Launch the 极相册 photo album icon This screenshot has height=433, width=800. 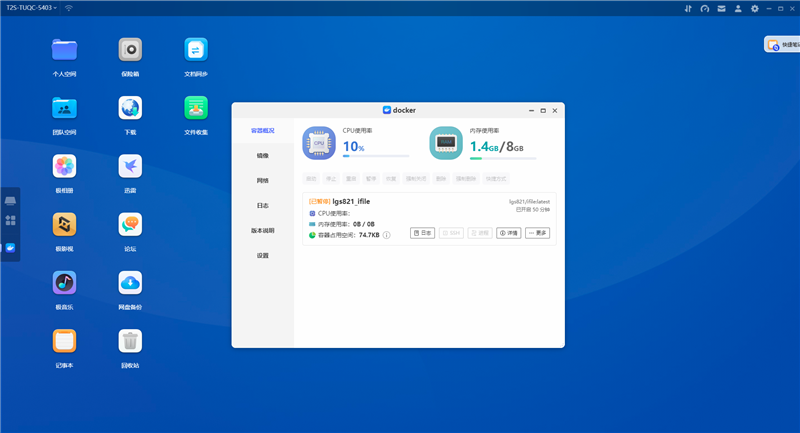coord(64,166)
